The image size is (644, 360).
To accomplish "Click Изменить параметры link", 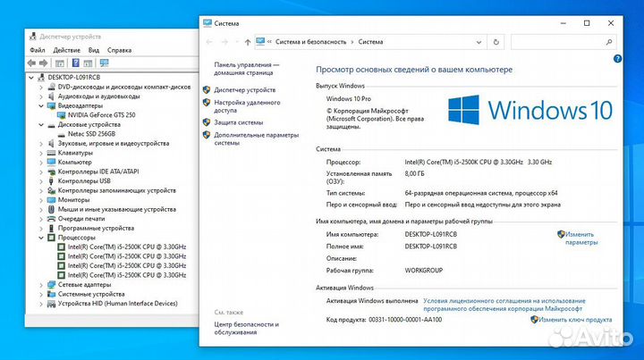I will [580, 239].
